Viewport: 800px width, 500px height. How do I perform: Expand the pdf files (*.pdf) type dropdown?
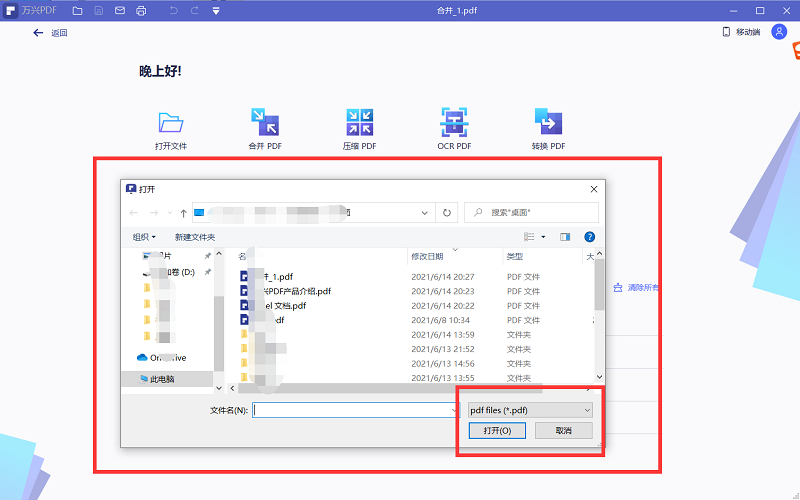(x=530, y=410)
